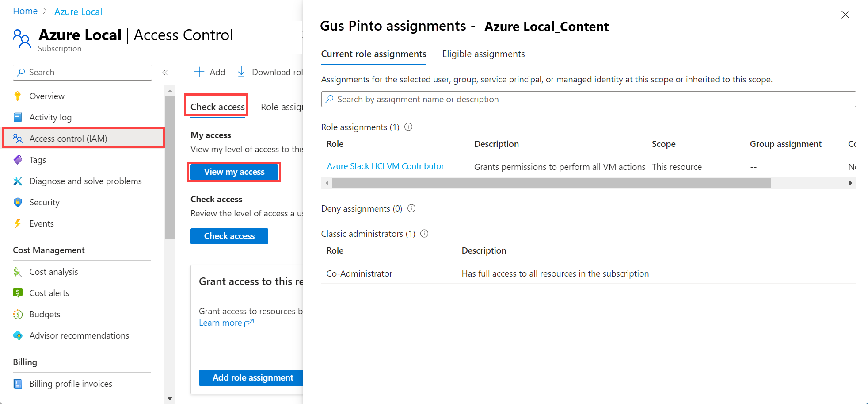Open Activity log icon in sidebar

[x=18, y=117]
